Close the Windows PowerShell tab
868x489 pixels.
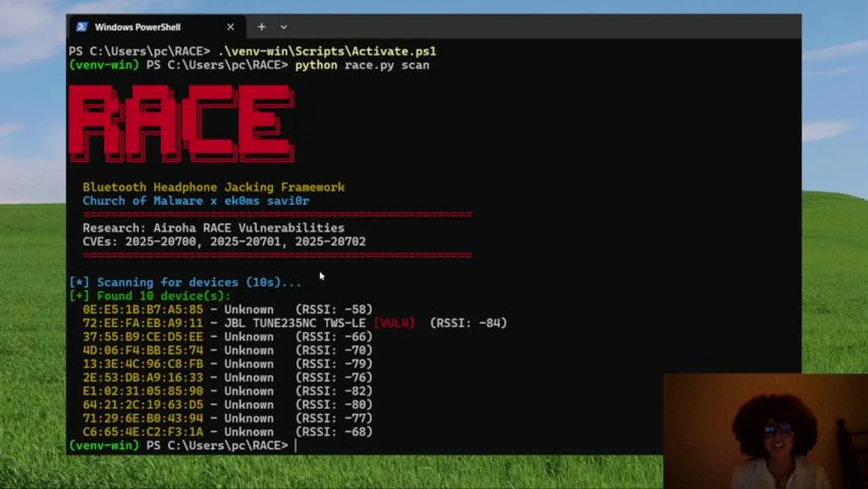tap(230, 27)
